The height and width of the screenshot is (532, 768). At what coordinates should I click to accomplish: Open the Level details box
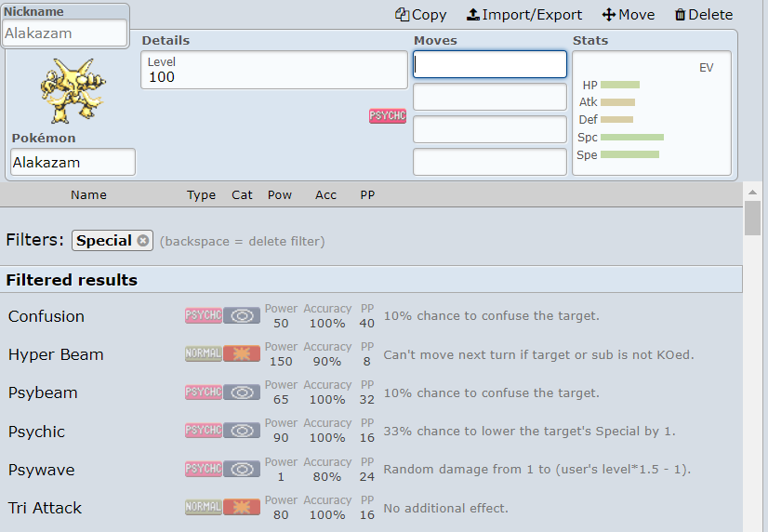(x=272, y=70)
